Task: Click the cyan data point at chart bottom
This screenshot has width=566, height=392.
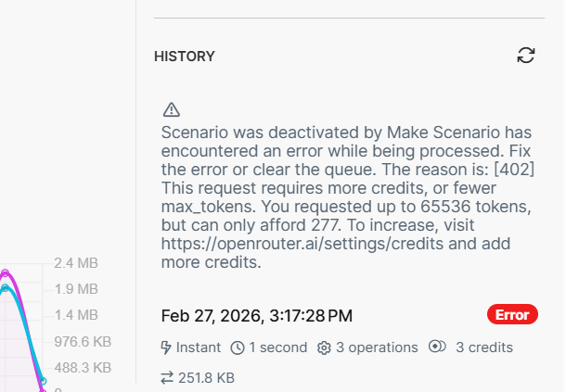Action: coord(43,381)
